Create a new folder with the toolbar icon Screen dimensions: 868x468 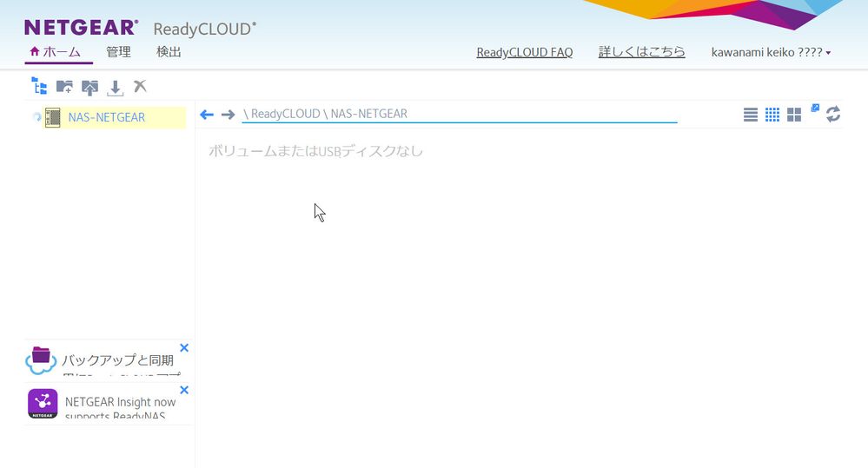pyautogui.click(x=64, y=87)
